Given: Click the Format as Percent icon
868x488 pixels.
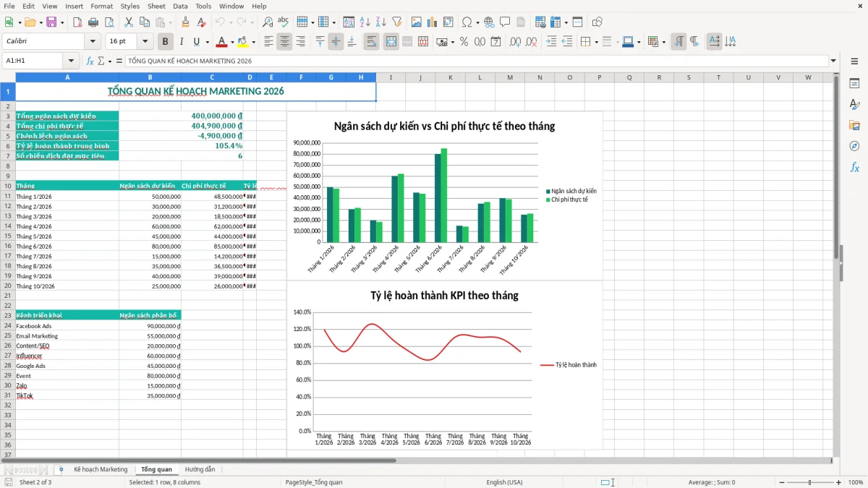Looking at the screenshot, I should tap(464, 42).
